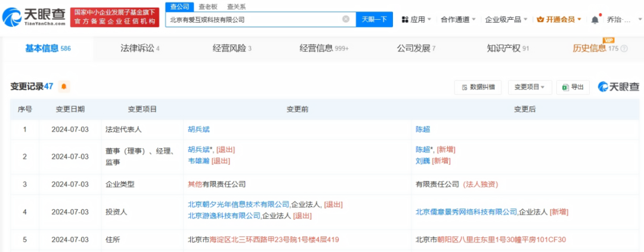Open the 合作通道 dropdown menu
Image resolution: width=644 pixels, height=252 pixels.
pyautogui.click(x=458, y=19)
